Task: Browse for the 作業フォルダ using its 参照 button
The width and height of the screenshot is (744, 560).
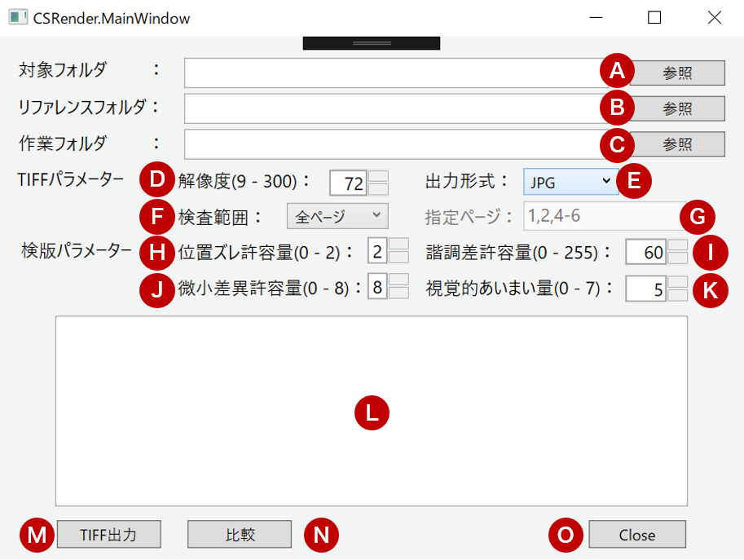Action: 679,144
